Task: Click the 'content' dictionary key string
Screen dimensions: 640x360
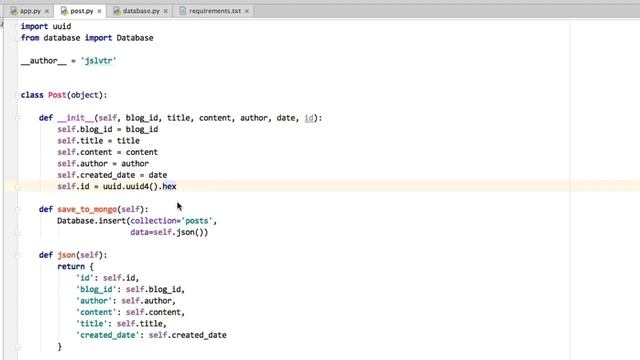Action: pyautogui.click(x=96, y=312)
